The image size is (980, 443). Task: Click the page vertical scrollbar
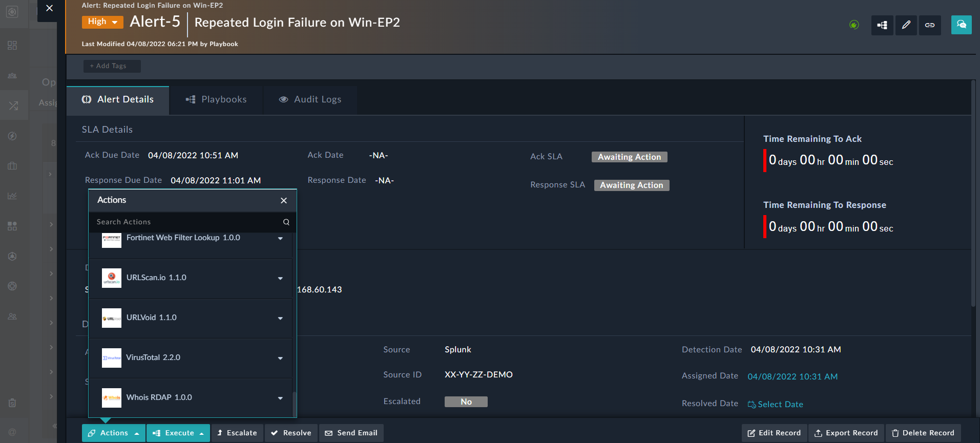point(973,194)
